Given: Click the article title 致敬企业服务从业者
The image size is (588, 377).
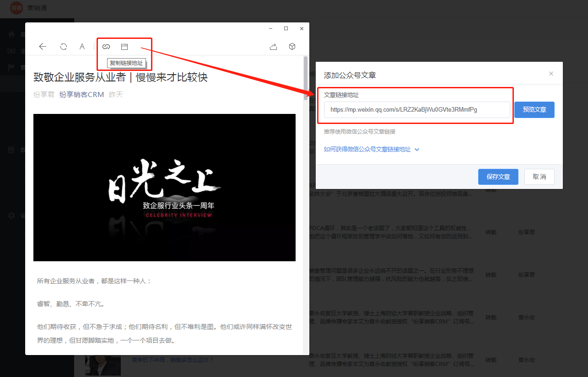Looking at the screenshot, I should tap(120, 77).
